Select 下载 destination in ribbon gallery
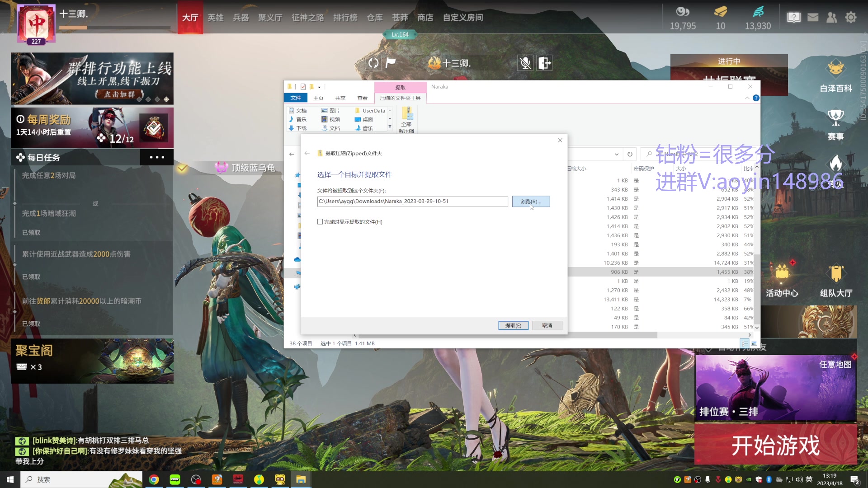868x488 pixels. point(297,128)
